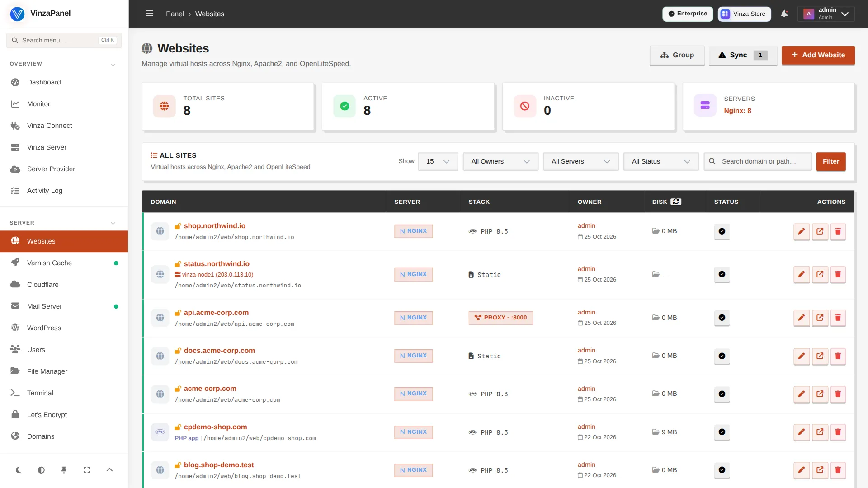Screen dimensions: 868x488
Task: Delete cpdemo-shop.com with trash icon
Action: 838,432
